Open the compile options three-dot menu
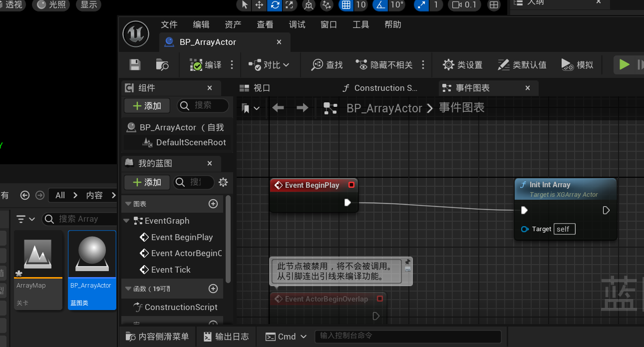Viewport: 644px width, 347px height. point(232,65)
